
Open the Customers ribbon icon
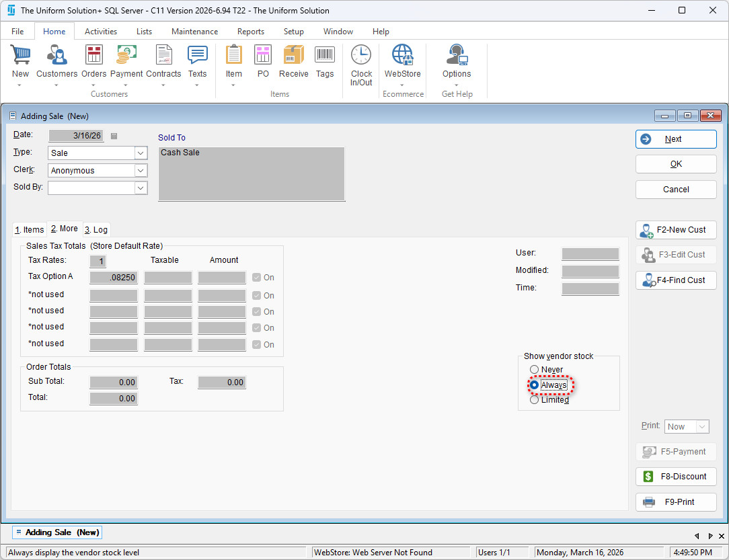[x=56, y=56]
